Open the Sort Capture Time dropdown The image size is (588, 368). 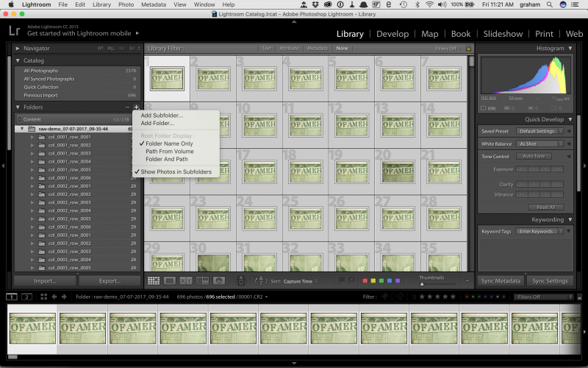(x=298, y=281)
